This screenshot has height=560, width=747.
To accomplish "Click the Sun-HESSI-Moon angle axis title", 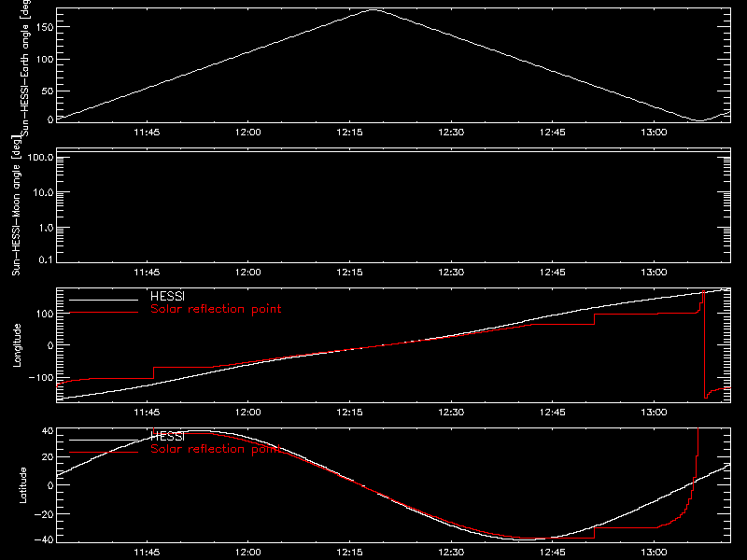I will (x=16, y=205).
